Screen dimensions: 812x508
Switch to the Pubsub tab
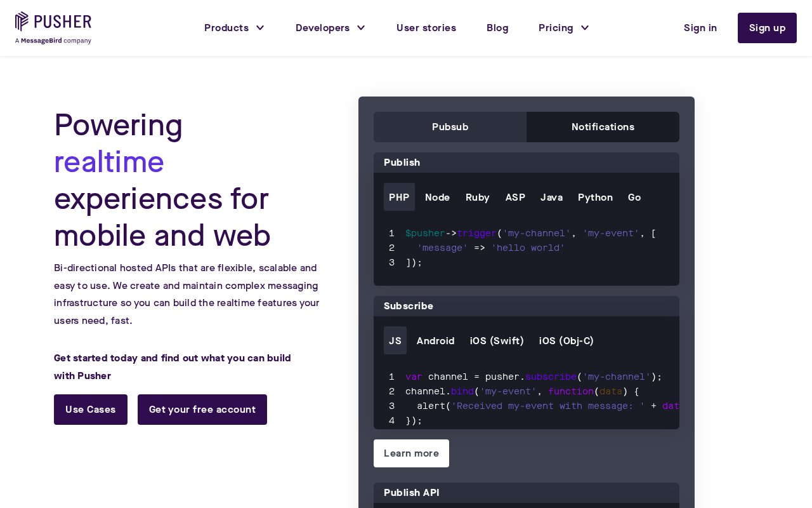[450, 127]
